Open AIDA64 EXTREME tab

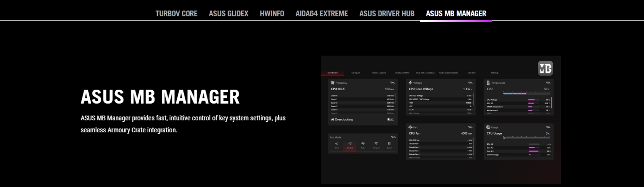point(321,13)
